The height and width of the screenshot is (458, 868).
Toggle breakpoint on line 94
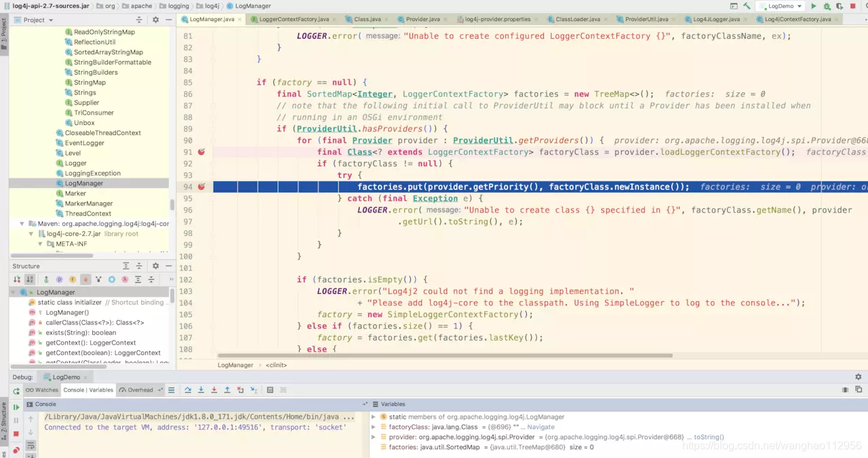(x=201, y=187)
